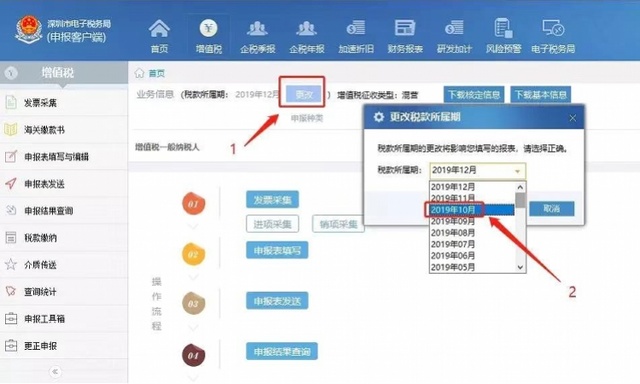The height and width of the screenshot is (384, 640).
Task: Click the period list scroll down arrow
Action: click(520, 267)
